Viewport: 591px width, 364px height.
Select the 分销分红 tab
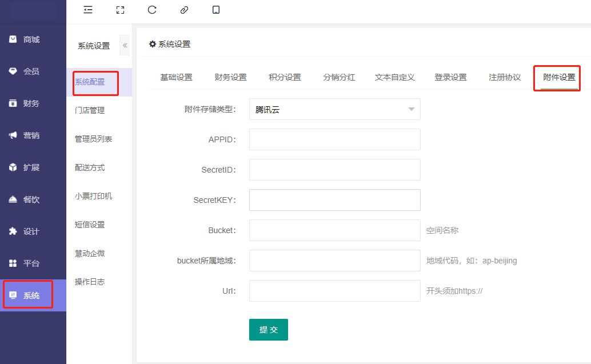coord(339,78)
